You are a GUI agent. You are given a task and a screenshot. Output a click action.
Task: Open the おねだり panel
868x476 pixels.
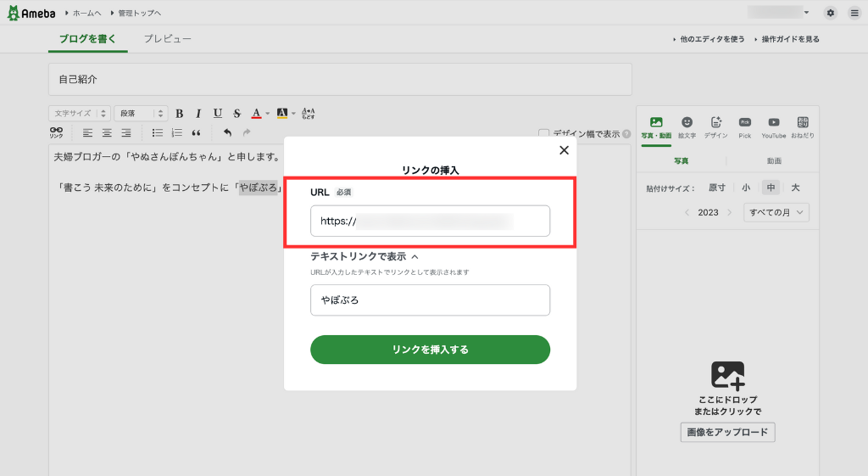tap(803, 127)
